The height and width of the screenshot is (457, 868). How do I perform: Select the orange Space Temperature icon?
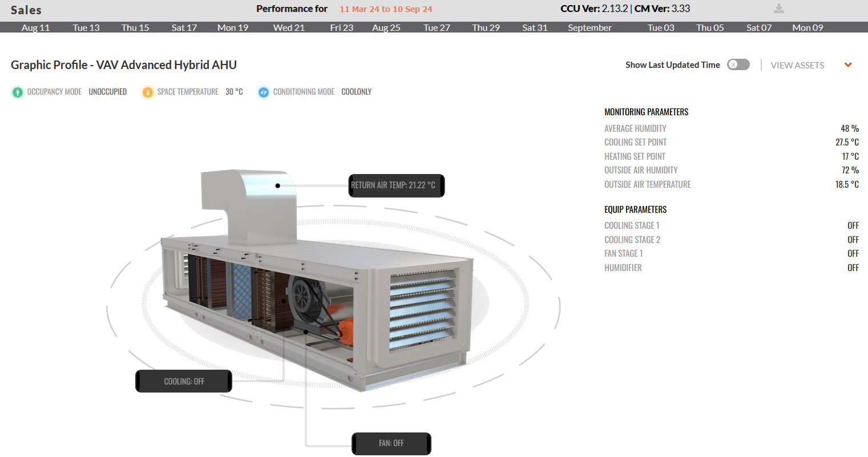(148, 91)
